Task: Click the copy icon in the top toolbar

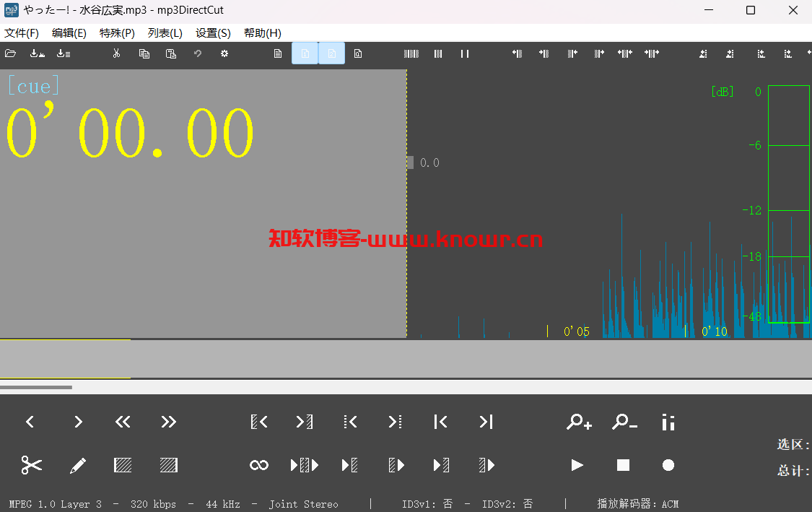Action: click(x=144, y=53)
